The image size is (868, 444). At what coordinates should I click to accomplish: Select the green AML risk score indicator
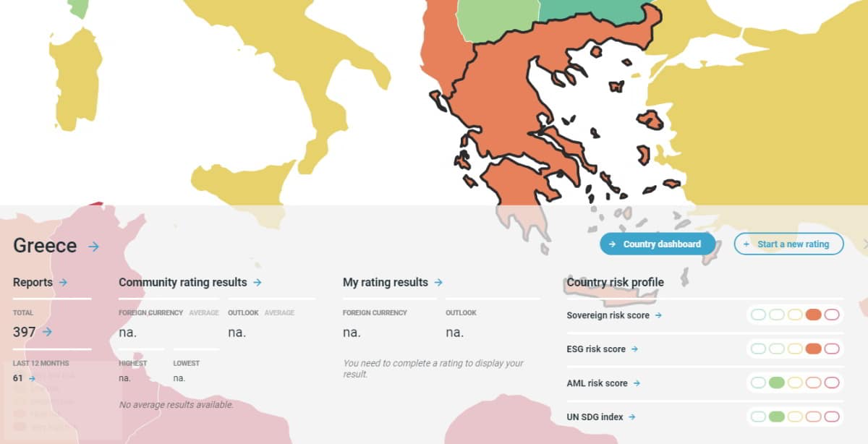[x=777, y=383]
